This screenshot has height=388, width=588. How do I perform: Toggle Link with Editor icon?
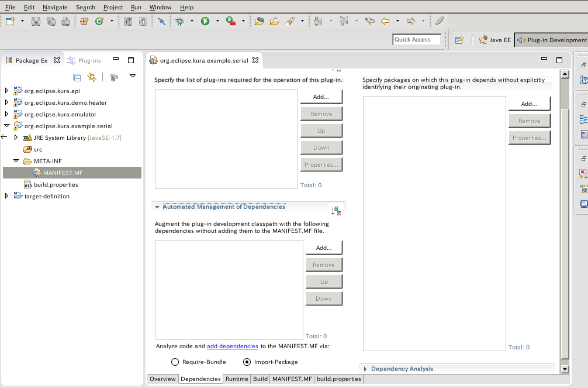pos(92,77)
